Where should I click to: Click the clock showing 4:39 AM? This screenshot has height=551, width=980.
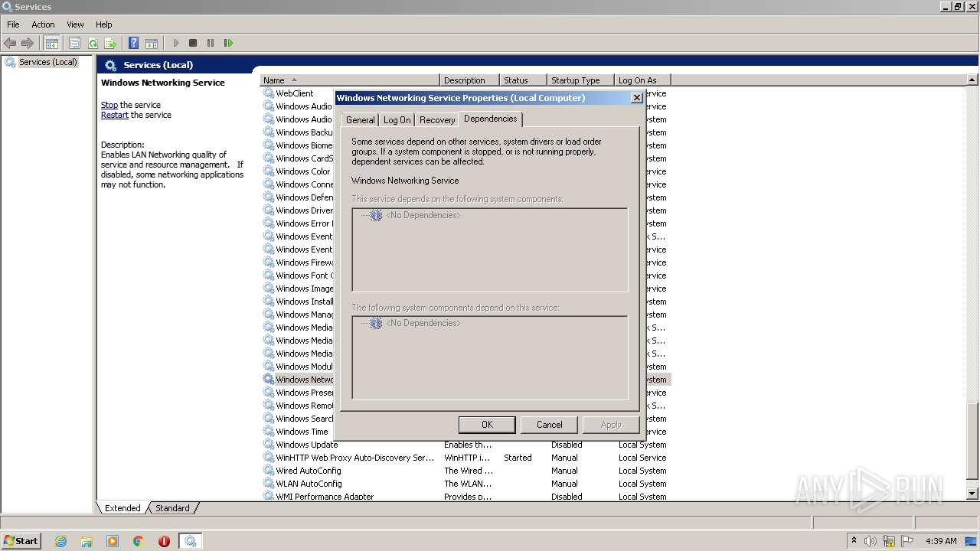click(x=941, y=541)
